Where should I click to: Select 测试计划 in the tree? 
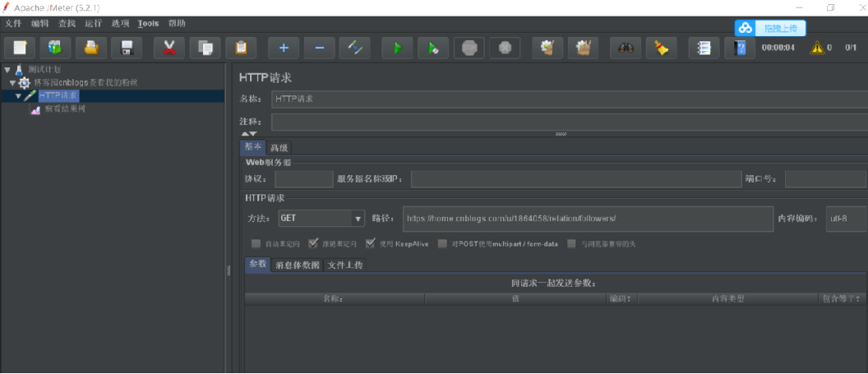click(45, 69)
